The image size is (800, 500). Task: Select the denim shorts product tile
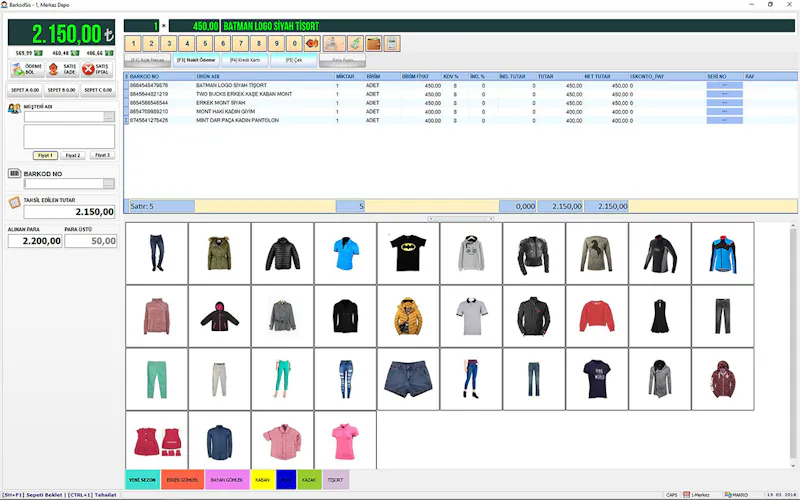pos(408,379)
